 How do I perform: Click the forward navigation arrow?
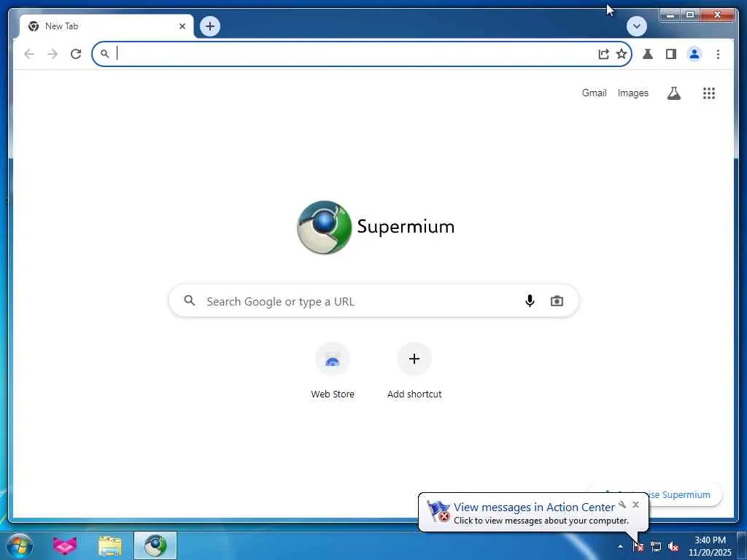point(53,54)
